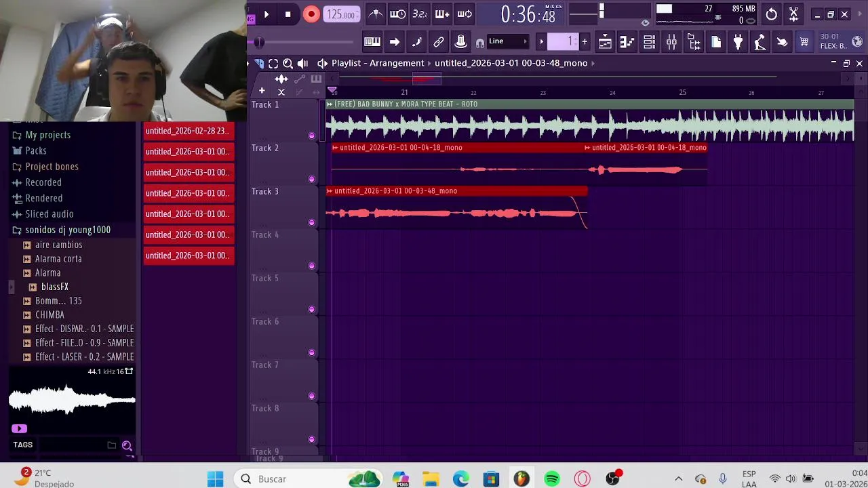Toggle step editing mode icon
This screenshot has height=488, width=868.
coord(416,42)
